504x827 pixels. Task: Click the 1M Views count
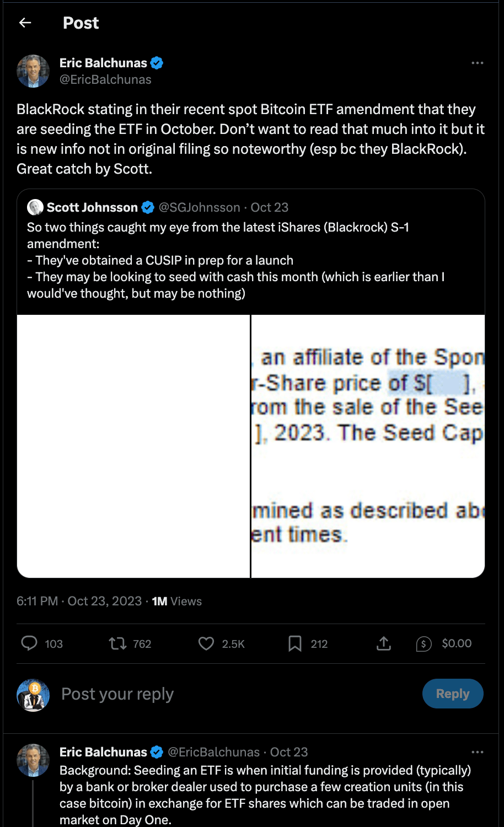(x=177, y=601)
